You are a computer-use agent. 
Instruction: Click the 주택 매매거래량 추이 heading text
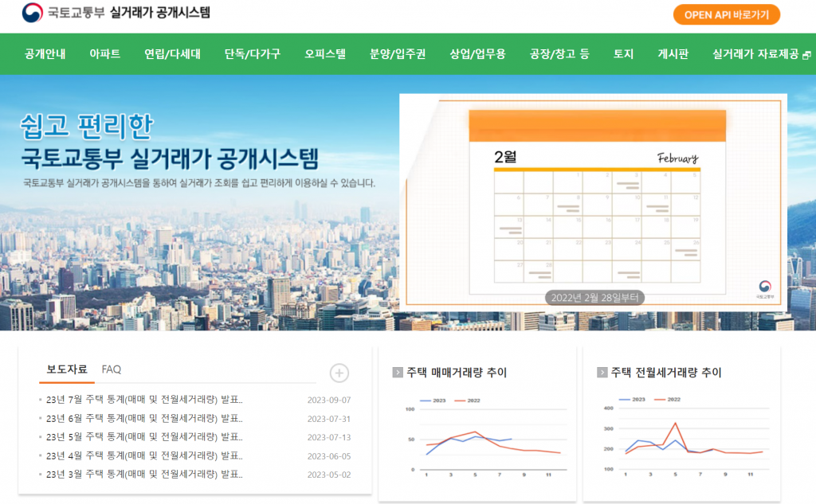[457, 373]
